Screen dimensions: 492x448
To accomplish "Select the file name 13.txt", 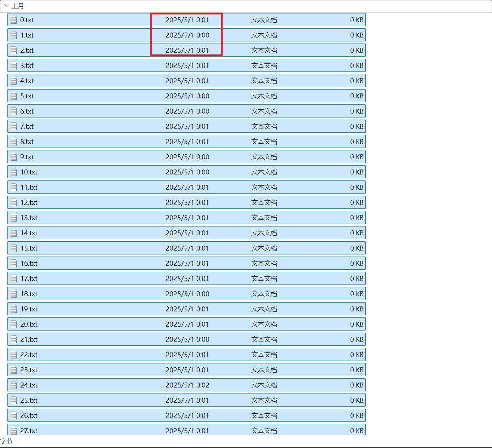I will click(x=29, y=218).
